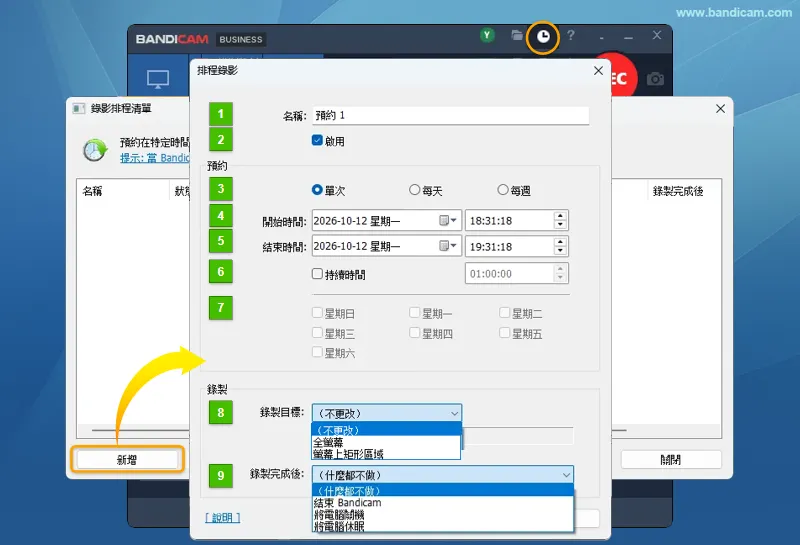Choose 全螢幕 in target list
Image resolution: width=800 pixels, height=545 pixels.
pos(386,442)
